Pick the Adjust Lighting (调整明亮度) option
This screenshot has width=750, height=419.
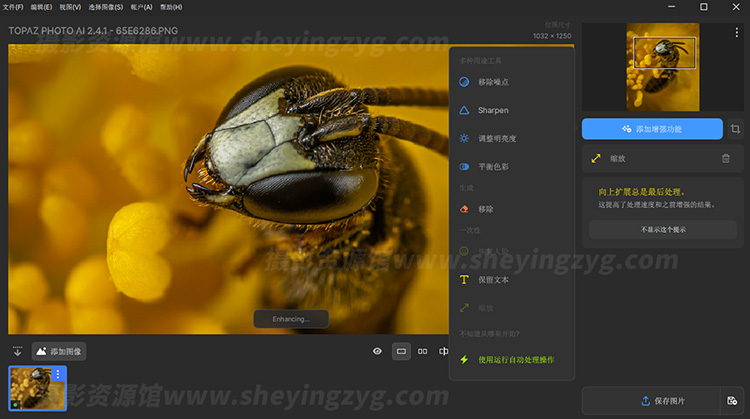(x=496, y=138)
